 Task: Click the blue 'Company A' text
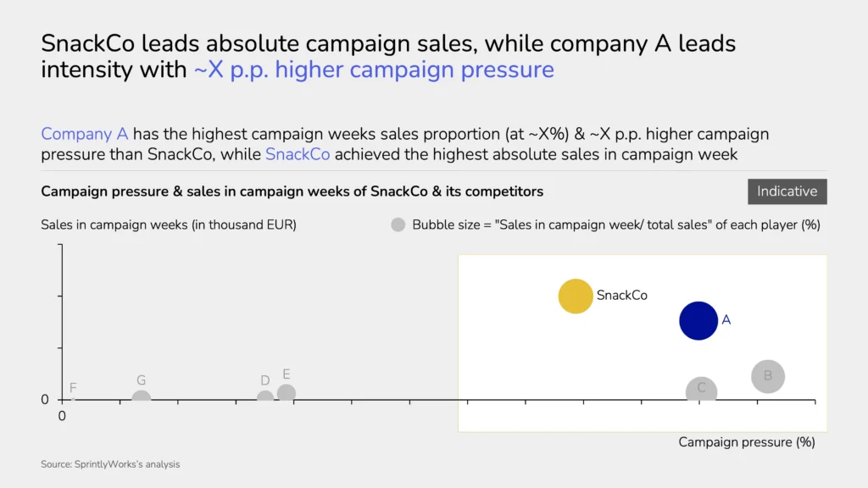pyautogui.click(x=84, y=134)
